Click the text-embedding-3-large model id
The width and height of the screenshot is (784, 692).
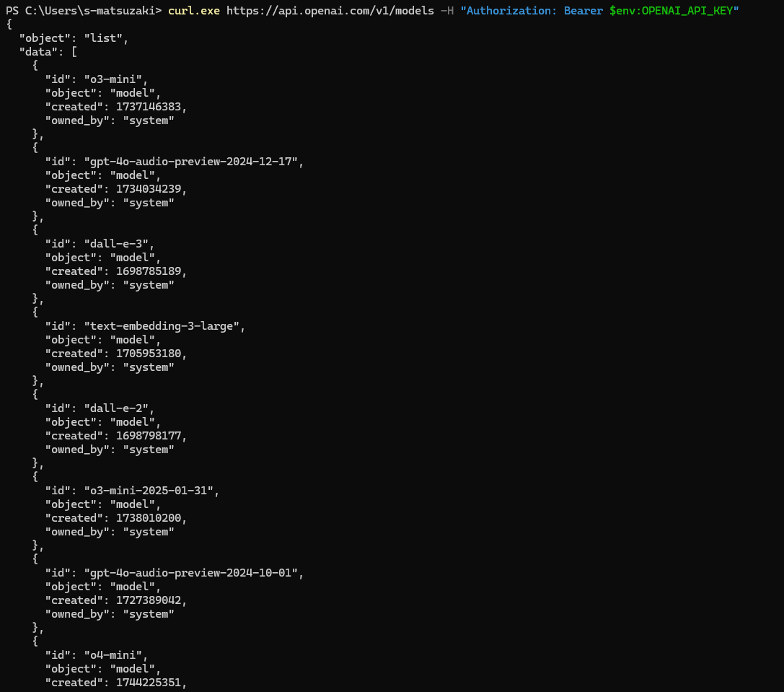tap(162, 326)
